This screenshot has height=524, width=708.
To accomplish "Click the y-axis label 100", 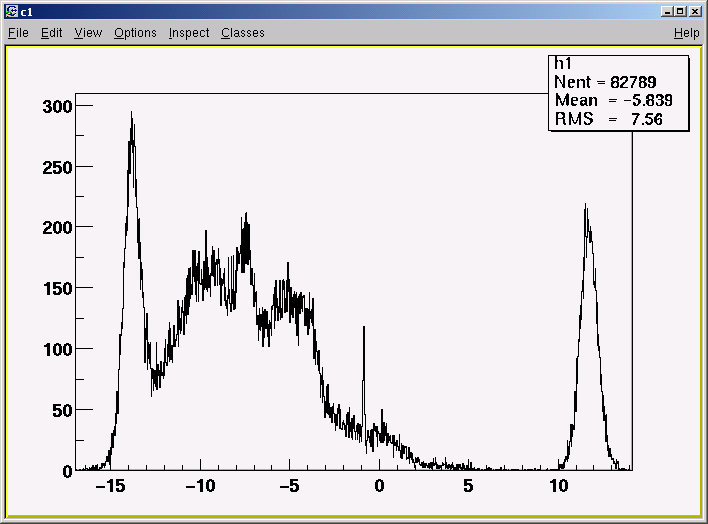I will pos(57,350).
